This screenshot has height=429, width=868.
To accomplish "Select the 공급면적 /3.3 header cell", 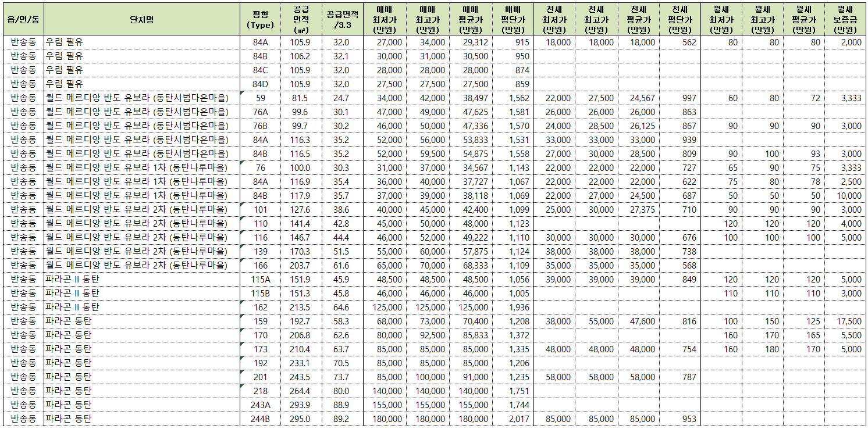I will (343, 19).
